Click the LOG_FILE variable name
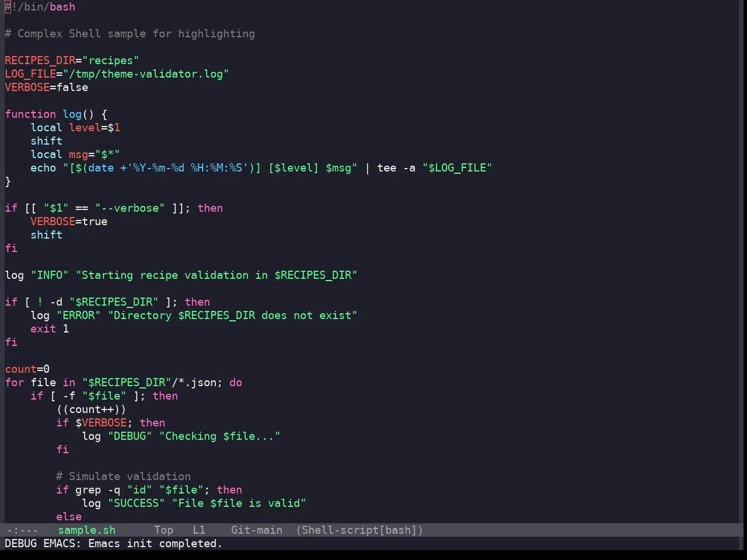This screenshot has height=560, width=747. [30, 74]
